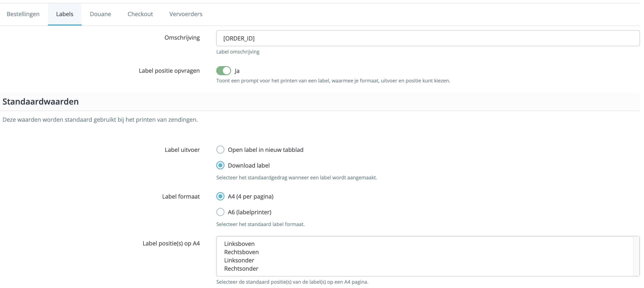Select "Linksboven" in the position list
Image resolution: width=644 pixels, height=288 pixels.
point(239,244)
